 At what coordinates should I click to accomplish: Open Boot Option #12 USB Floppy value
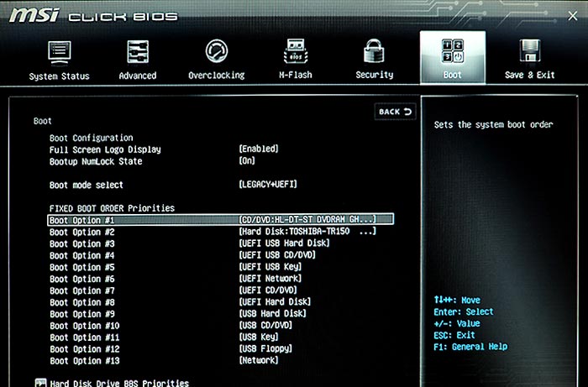click(265, 348)
